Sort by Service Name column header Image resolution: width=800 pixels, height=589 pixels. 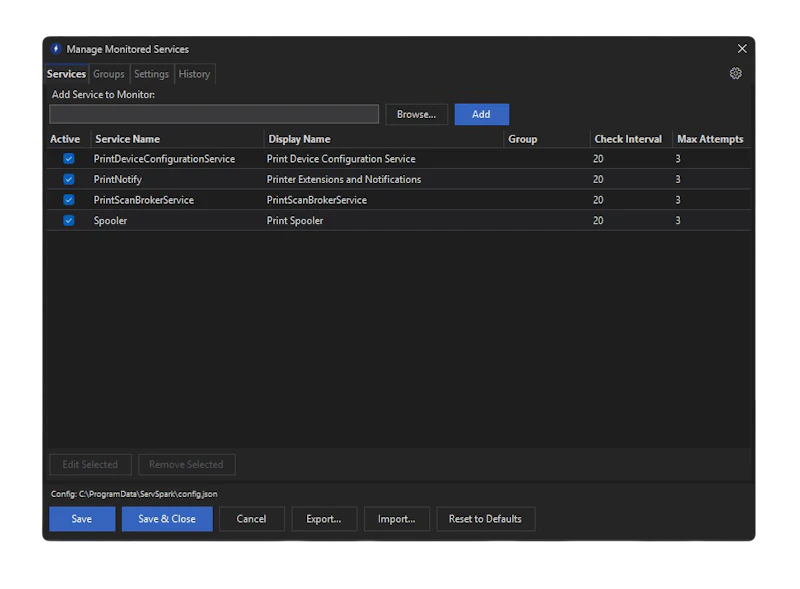[177, 139]
